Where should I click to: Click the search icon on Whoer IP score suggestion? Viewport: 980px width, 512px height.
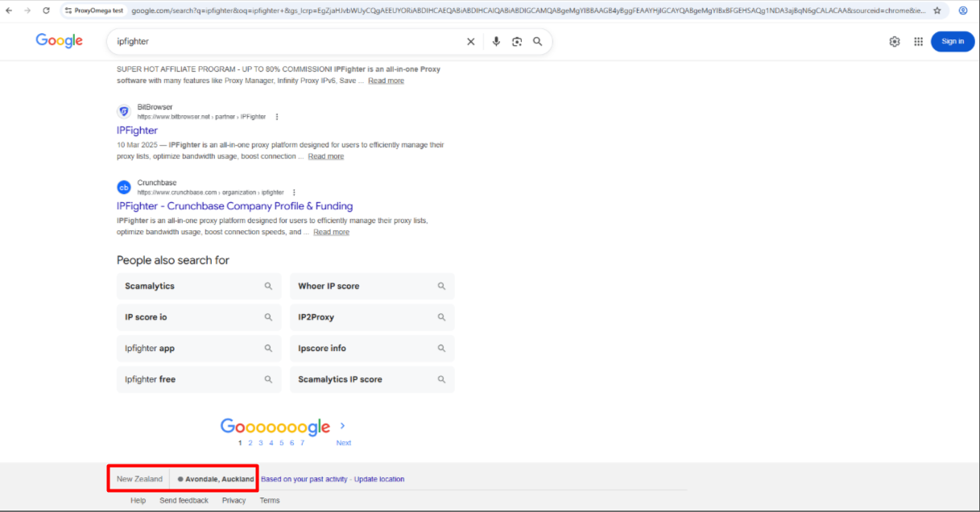coord(441,286)
